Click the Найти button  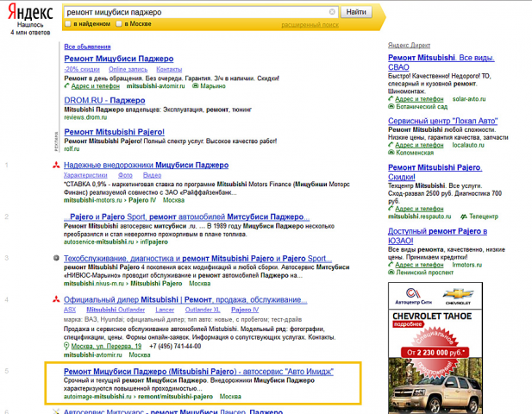click(356, 12)
